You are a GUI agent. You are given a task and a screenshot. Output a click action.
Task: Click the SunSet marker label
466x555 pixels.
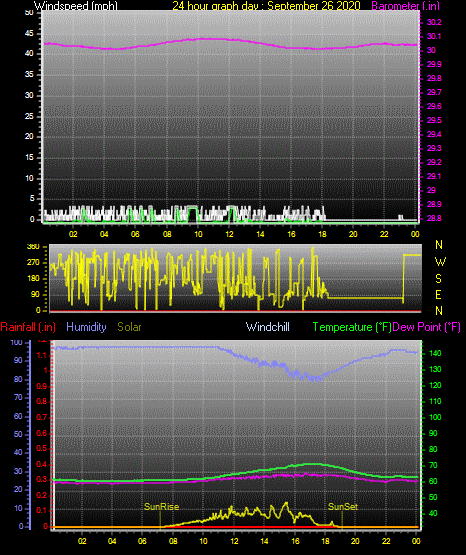click(343, 507)
